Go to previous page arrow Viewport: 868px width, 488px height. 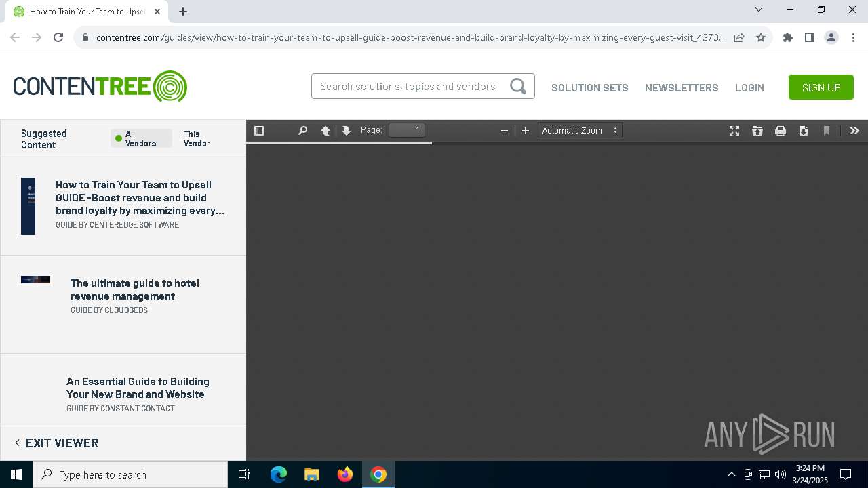[325, 131]
